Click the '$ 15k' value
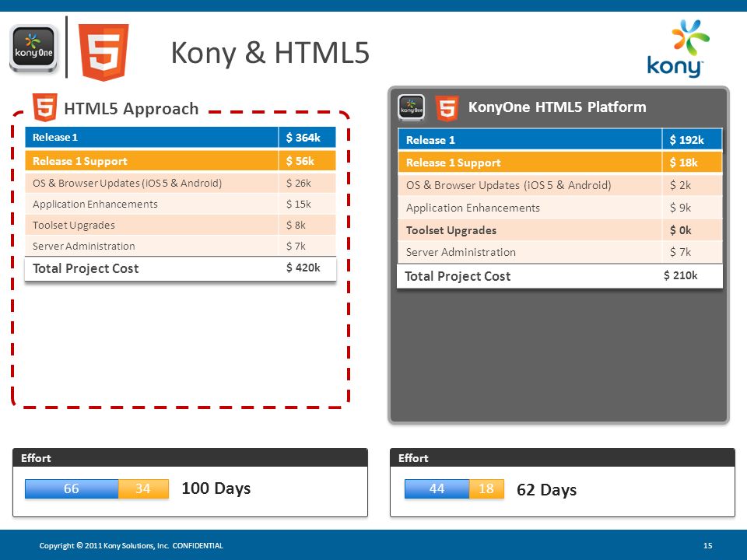 [299, 204]
